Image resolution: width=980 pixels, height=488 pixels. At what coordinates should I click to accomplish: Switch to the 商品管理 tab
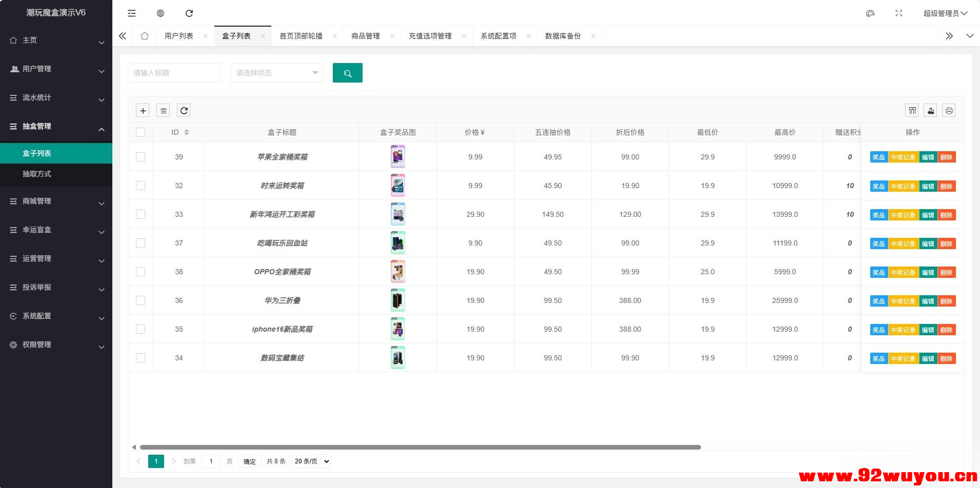tap(365, 35)
